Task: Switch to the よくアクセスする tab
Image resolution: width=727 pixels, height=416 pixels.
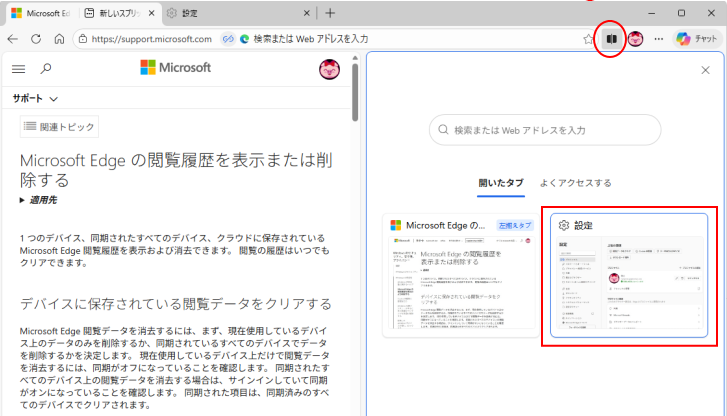Action: (x=575, y=183)
